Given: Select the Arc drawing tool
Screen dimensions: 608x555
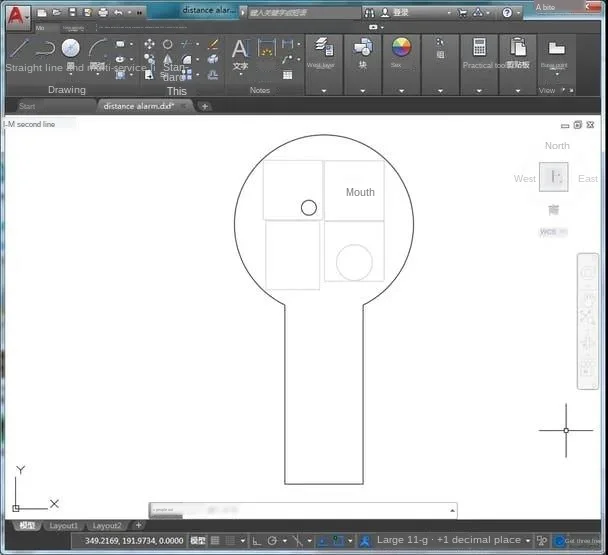Looking at the screenshot, I should (x=97, y=47).
